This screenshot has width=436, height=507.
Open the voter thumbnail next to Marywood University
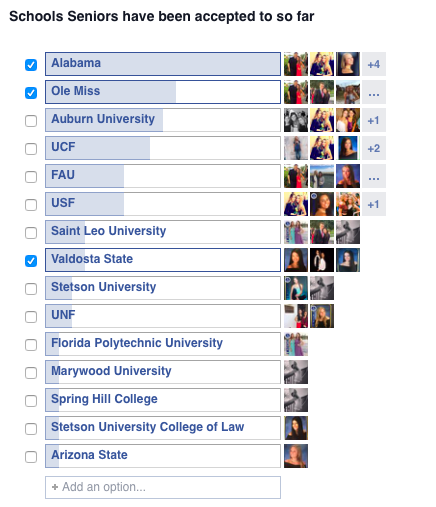[x=296, y=372]
